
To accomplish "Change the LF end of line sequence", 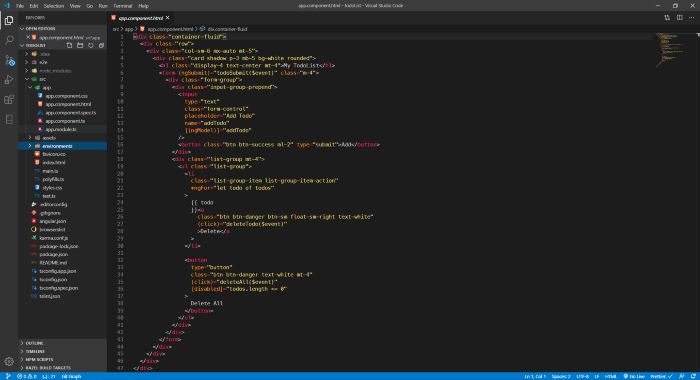I will [x=597, y=376].
